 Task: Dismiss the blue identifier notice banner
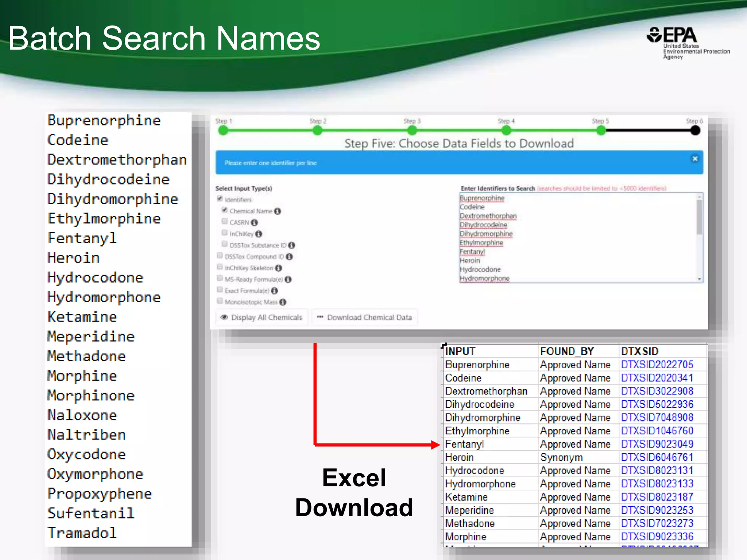click(695, 159)
